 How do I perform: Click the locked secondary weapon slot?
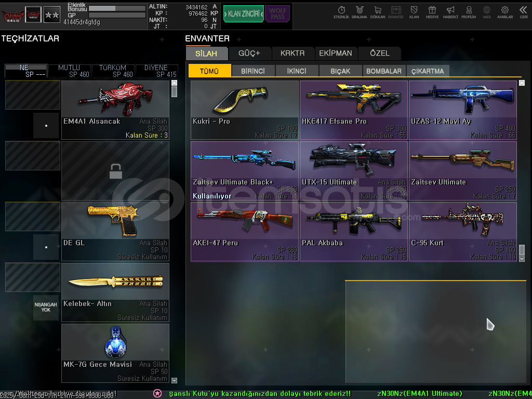coord(115,170)
